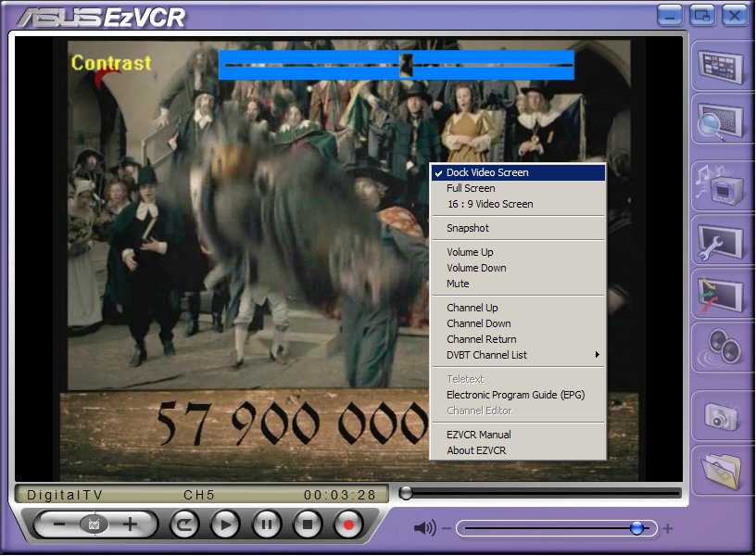
Task: Click the Contrast adjustment bar handle
Action: click(x=406, y=64)
